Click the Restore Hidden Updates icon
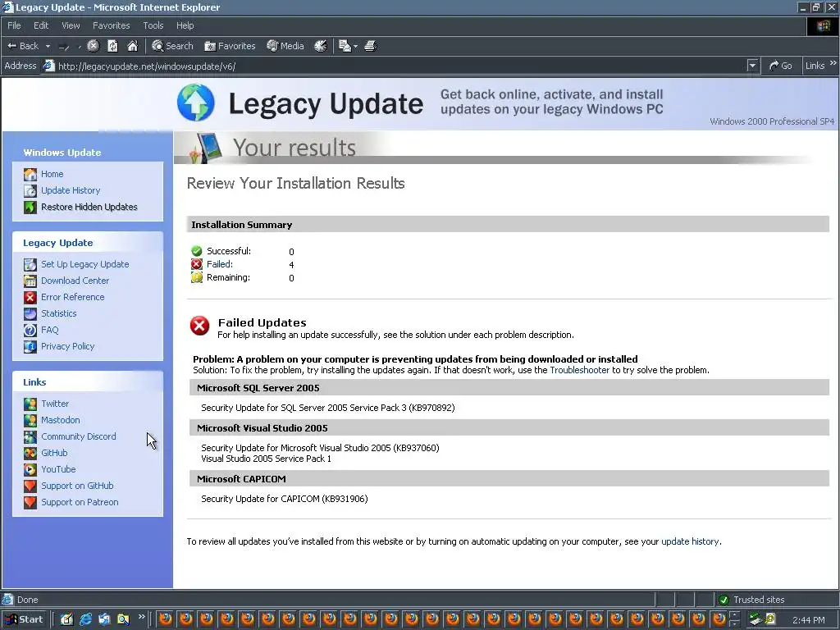This screenshot has width=840, height=630. (30, 207)
